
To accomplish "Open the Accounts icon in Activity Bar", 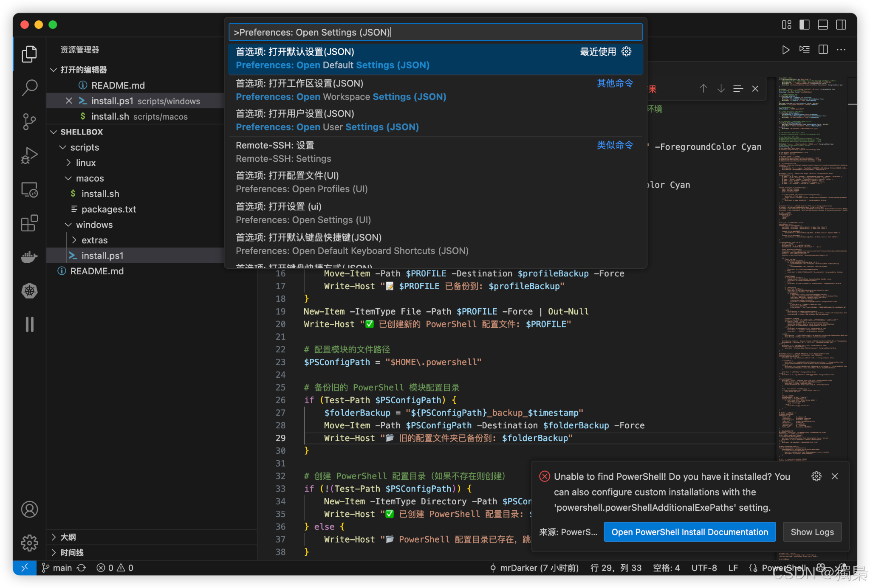I will [29, 509].
